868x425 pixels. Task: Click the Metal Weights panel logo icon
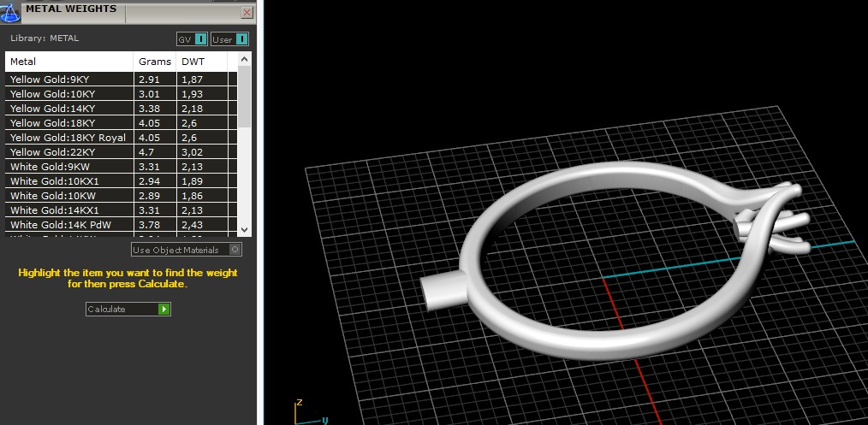[x=10, y=12]
